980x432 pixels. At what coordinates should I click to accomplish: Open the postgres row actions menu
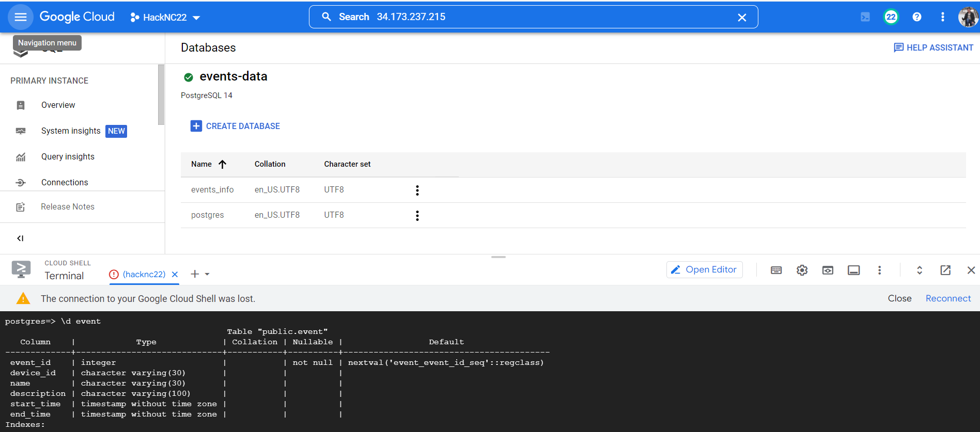coord(417,215)
